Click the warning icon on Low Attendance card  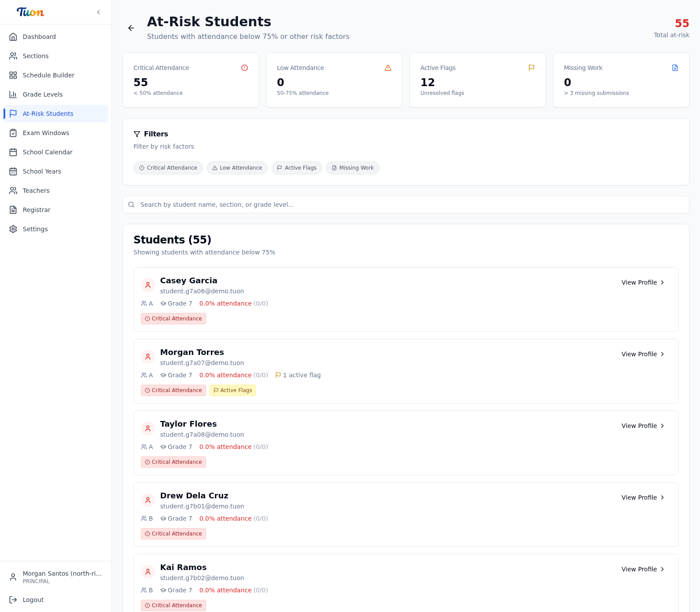click(x=388, y=68)
